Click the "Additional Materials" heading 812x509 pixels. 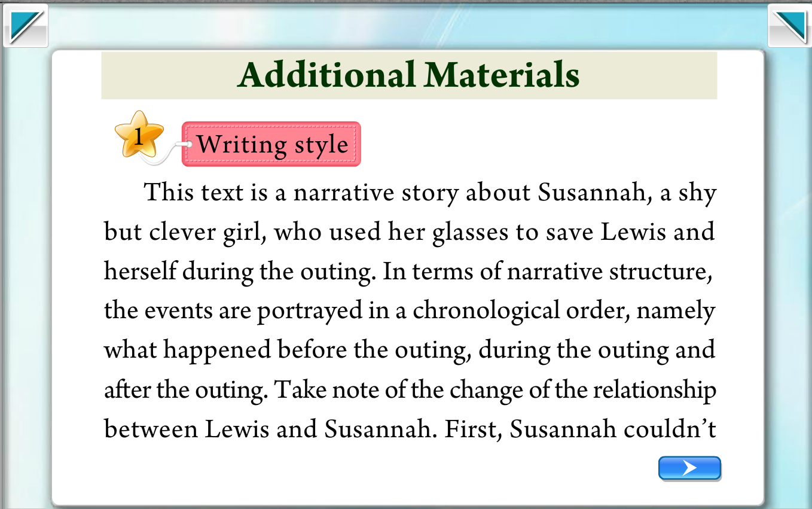(x=408, y=75)
